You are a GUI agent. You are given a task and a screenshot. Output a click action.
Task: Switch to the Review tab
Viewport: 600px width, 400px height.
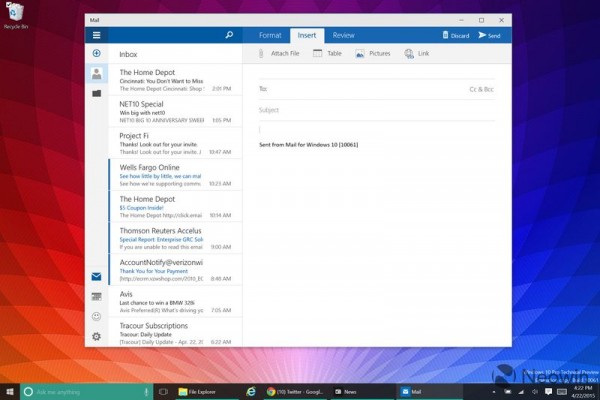pos(343,35)
